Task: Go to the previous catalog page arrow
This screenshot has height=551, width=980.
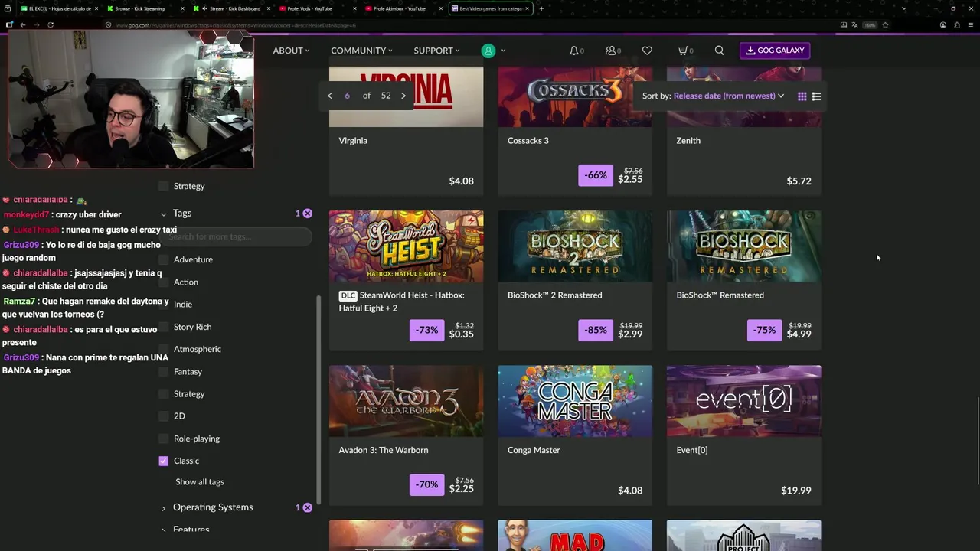Action: click(x=330, y=96)
